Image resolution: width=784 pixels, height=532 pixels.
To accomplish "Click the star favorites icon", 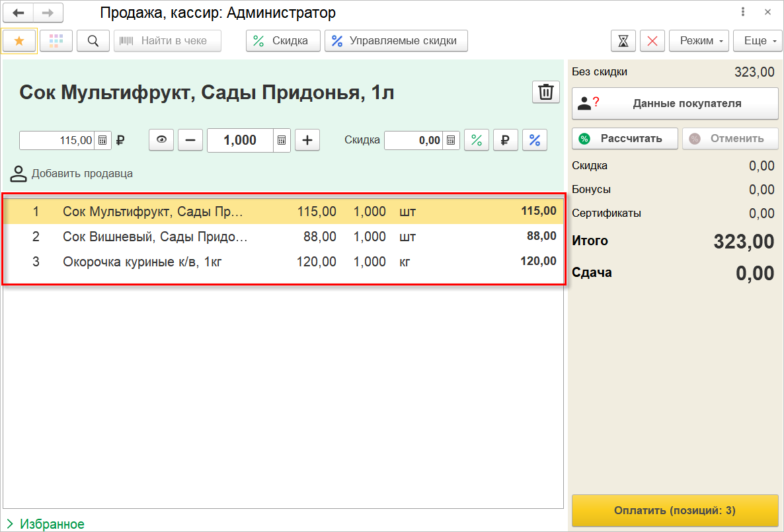I will [x=19, y=41].
